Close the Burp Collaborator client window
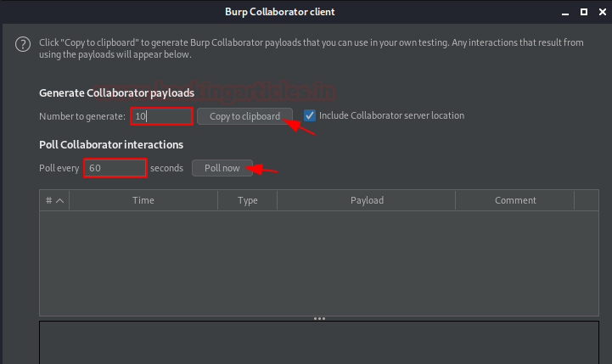The height and width of the screenshot is (364, 612). point(603,12)
